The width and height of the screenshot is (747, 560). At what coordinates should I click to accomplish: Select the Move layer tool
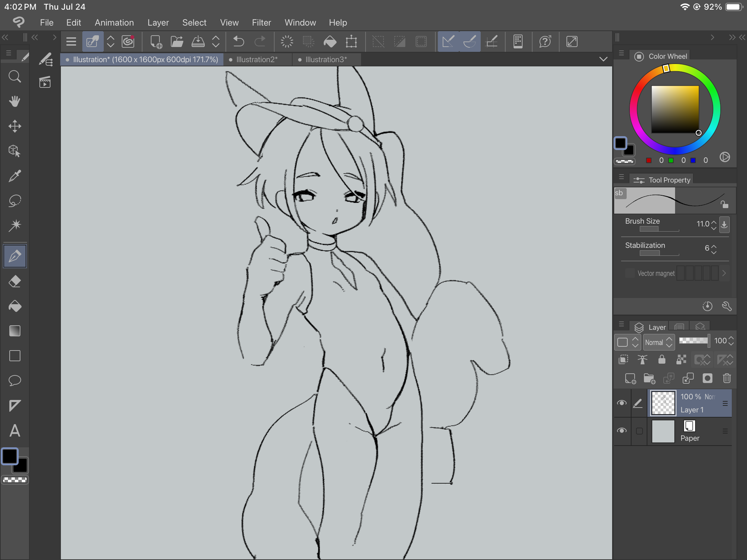point(15,126)
